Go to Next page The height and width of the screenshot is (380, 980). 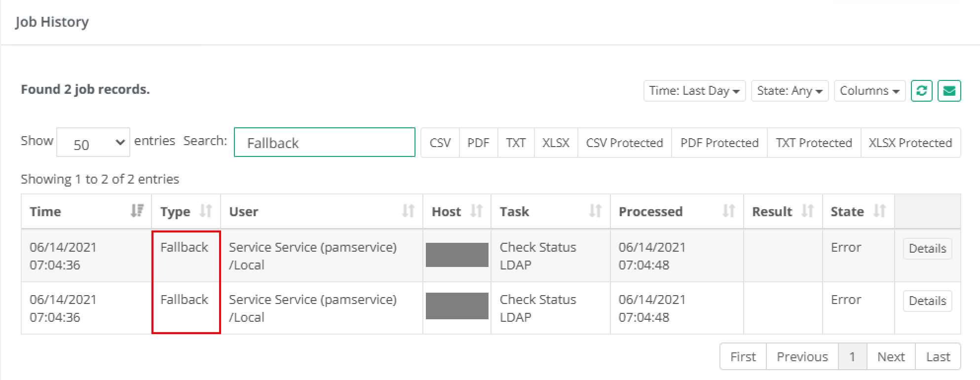point(891,356)
